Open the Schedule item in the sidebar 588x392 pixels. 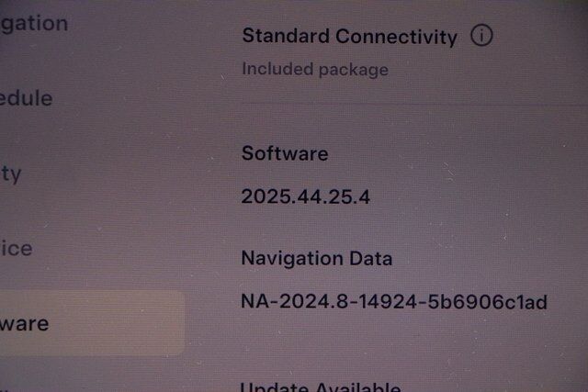tap(26, 98)
